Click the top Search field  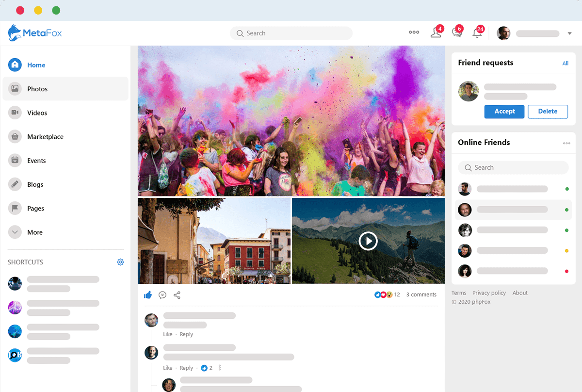(x=291, y=33)
